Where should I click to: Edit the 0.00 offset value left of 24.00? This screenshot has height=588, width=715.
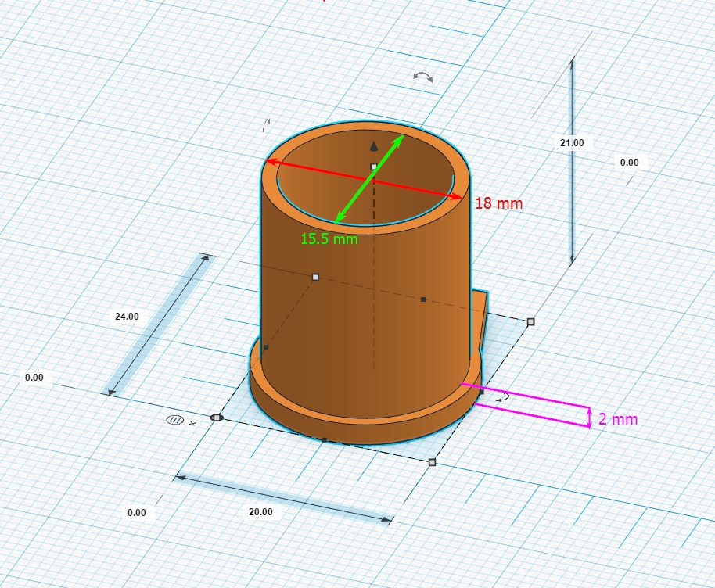click(x=34, y=378)
